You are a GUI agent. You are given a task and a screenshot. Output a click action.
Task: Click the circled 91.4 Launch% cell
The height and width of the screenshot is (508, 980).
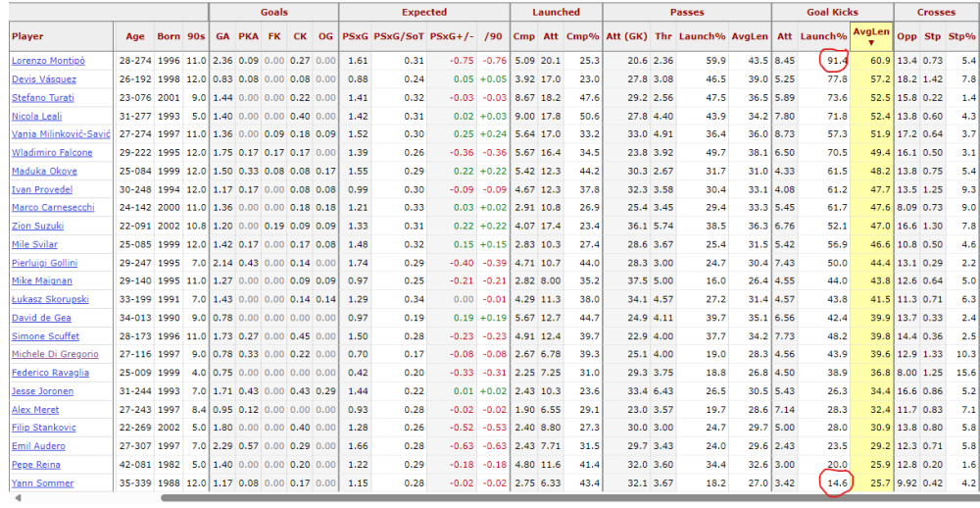(x=833, y=61)
